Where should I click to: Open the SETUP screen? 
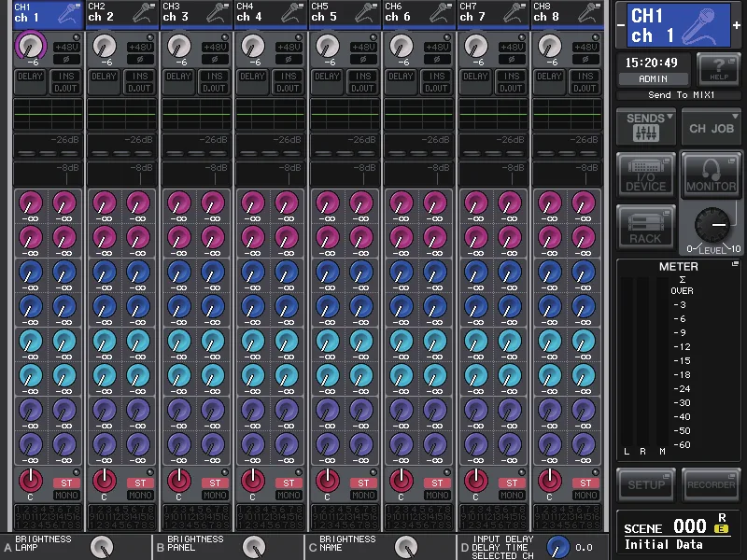[x=646, y=484]
